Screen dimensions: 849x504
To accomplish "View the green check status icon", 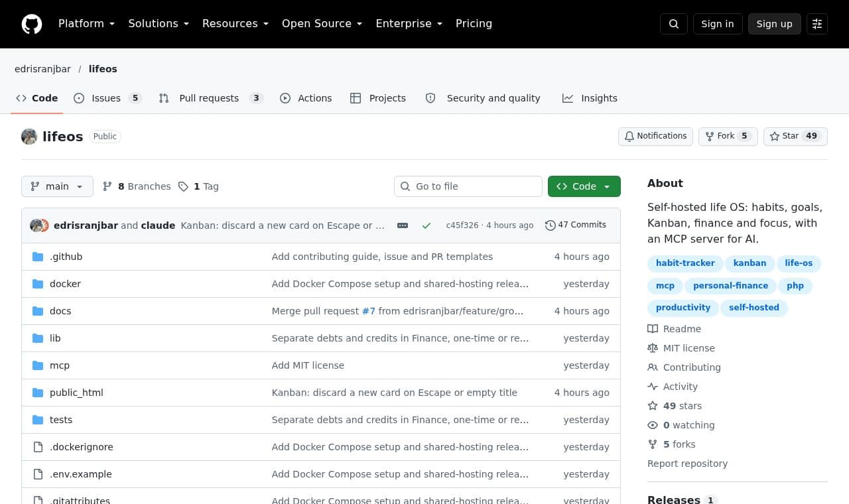I will click(x=426, y=225).
